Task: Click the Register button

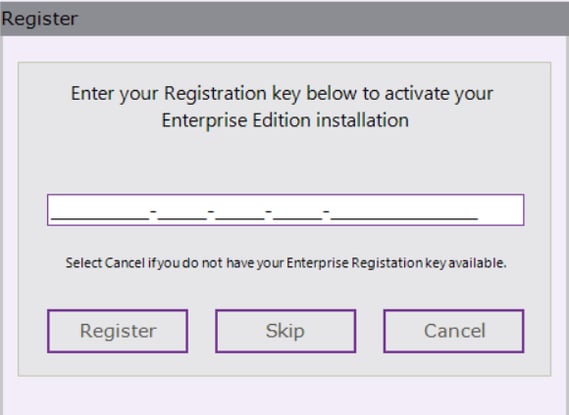Action: [x=118, y=331]
